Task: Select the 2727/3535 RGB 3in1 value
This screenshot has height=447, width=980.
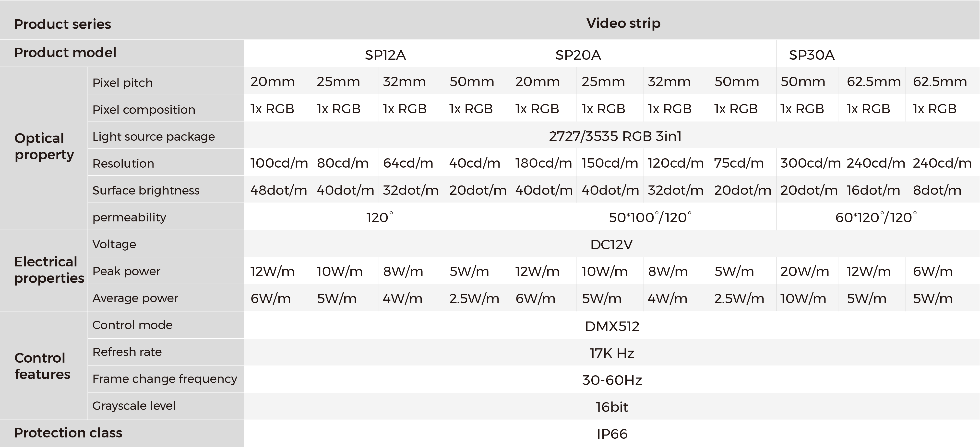Action: pyautogui.click(x=615, y=136)
